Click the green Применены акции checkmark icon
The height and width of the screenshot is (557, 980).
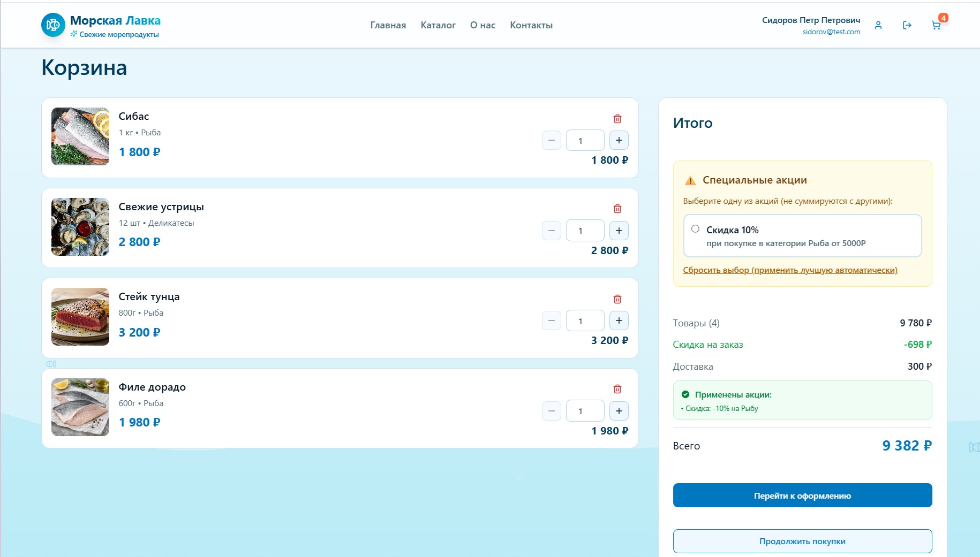[x=685, y=394]
